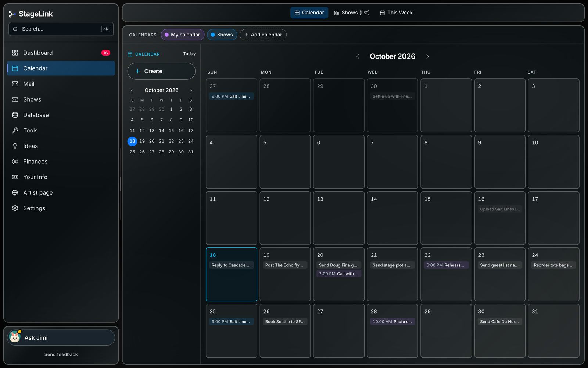Jump to Today in mini calendar
The width and height of the screenshot is (588, 368).
pyautogui.click(x=189, y=54)
